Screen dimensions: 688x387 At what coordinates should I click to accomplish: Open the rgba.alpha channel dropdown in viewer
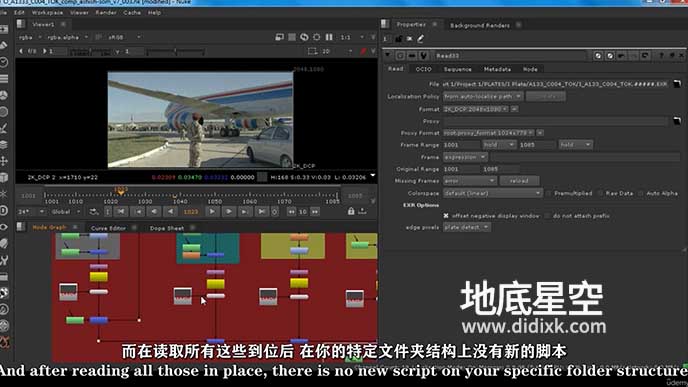67,37
